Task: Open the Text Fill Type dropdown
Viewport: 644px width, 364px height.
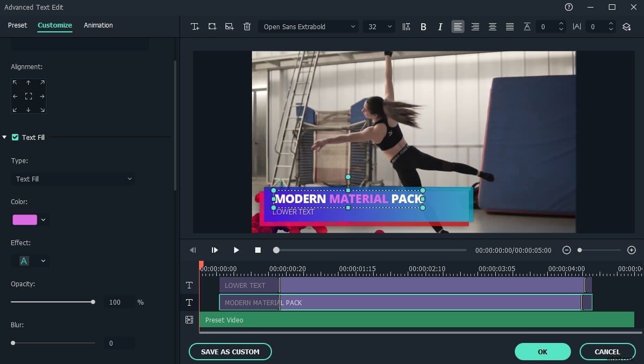Action: pyautogui.click(x=72, y=178)
